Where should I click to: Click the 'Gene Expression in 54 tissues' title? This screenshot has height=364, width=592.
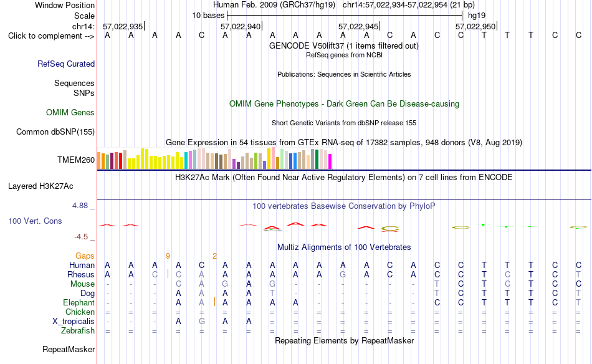tap(344, 142)
